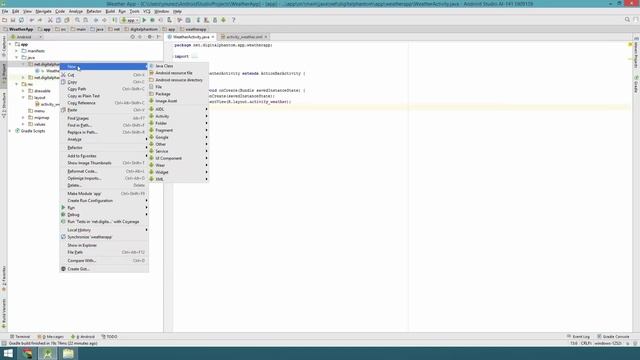
Task: Select Android resource file in submenu
Action: 178,73
